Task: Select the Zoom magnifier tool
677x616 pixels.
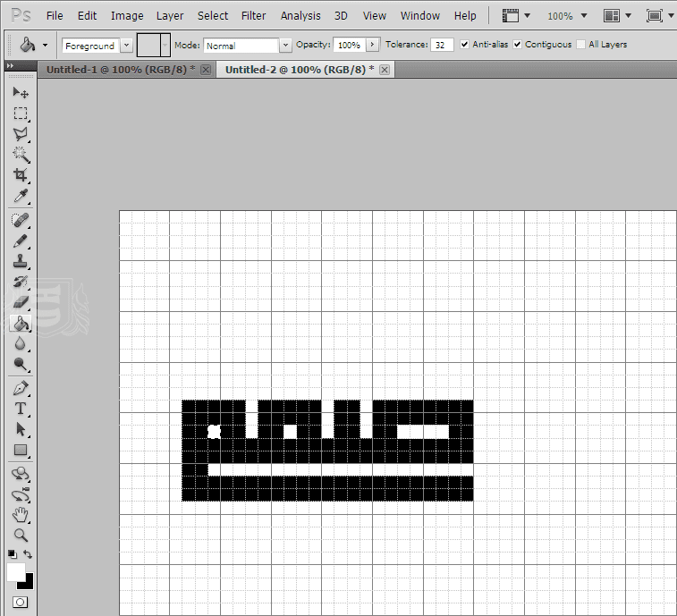Action: [20, 536]
